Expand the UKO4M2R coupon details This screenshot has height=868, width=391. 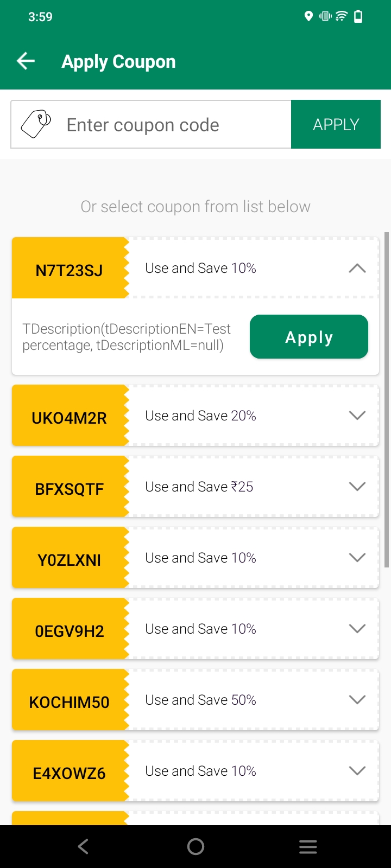(x=357, y=416)
